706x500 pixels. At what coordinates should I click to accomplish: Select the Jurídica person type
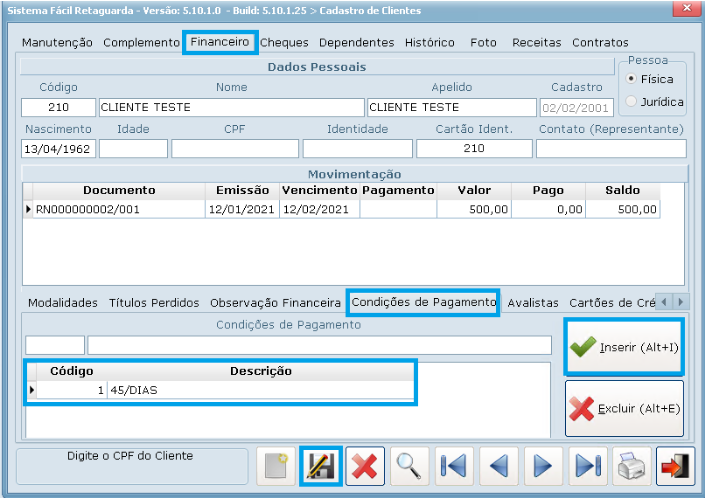[x=631, y=102]
